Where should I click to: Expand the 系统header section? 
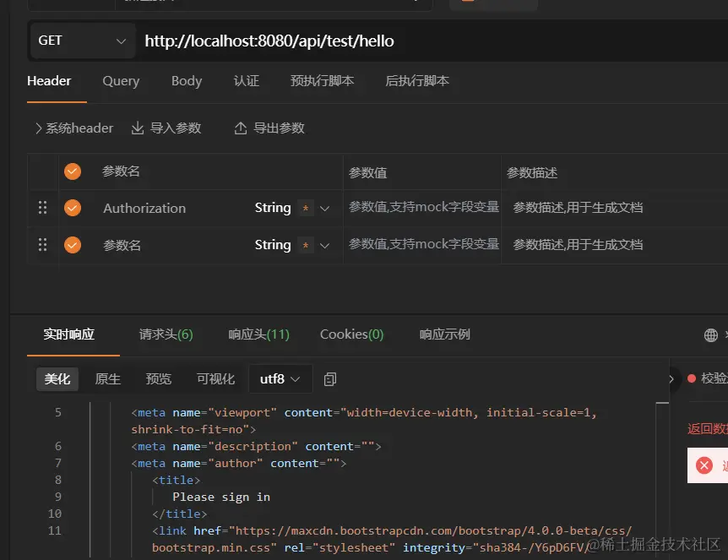pyautogui.click(x=74, y=128)
